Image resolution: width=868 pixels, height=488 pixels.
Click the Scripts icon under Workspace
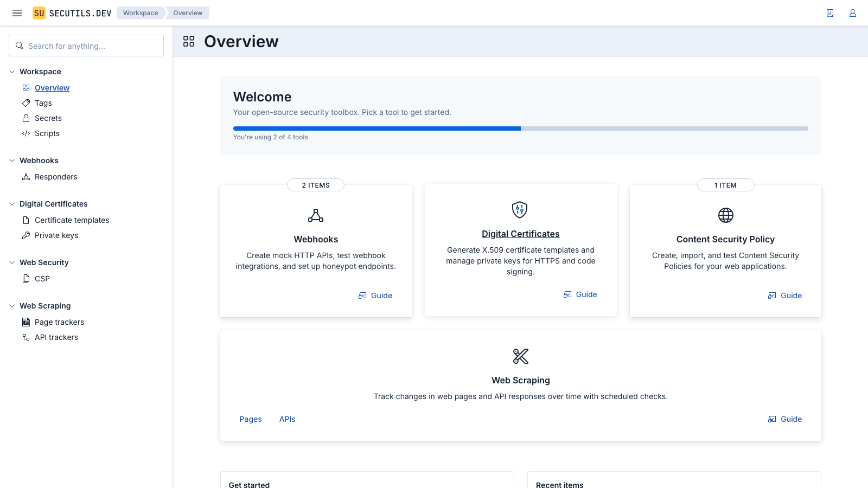[25, 133]
